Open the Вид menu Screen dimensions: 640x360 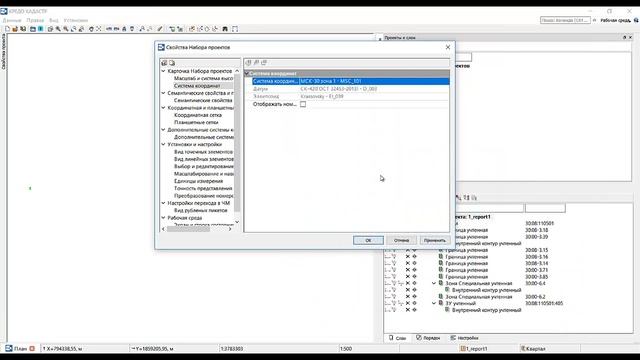pyautogui.click(x=53, y=20)
